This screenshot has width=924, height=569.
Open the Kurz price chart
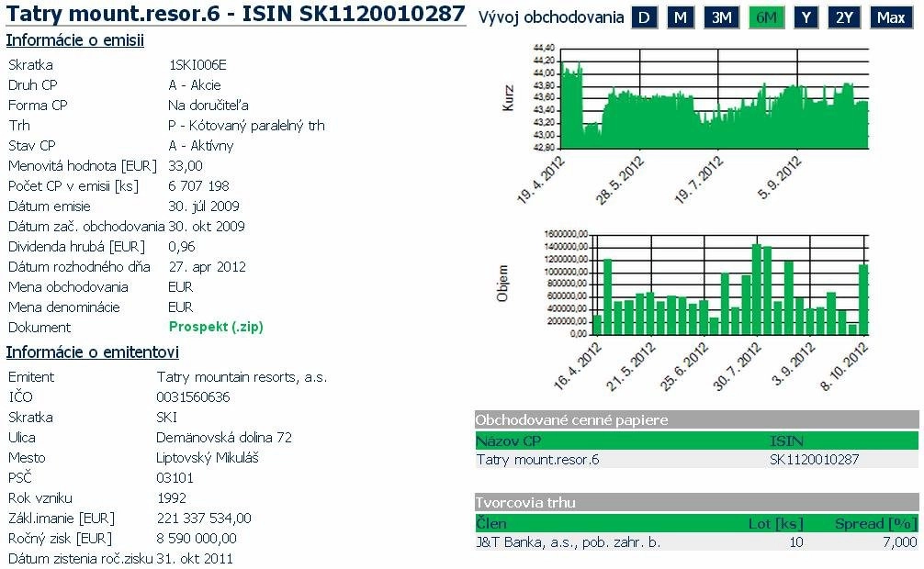(x=715, y=98)
